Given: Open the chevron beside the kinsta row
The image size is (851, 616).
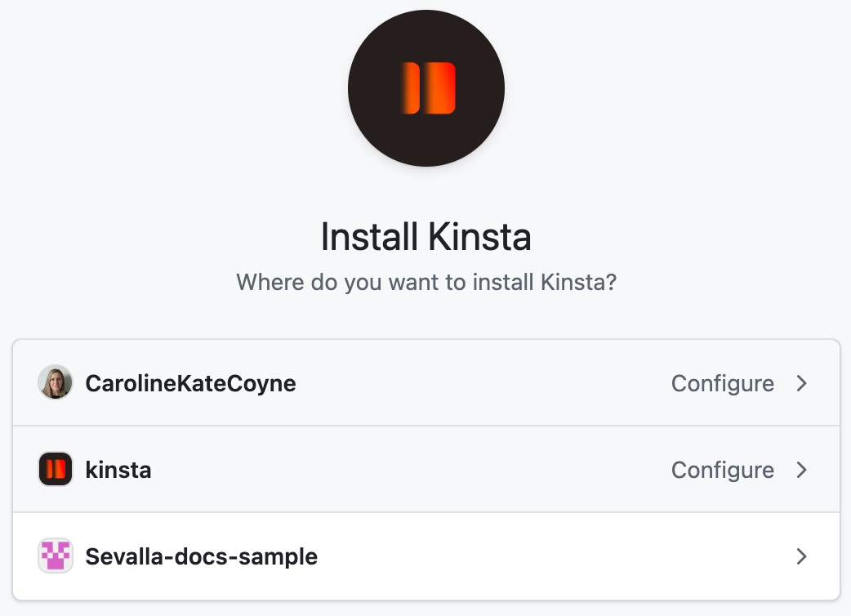Looking at the screenshot, I should coord(801,470).
